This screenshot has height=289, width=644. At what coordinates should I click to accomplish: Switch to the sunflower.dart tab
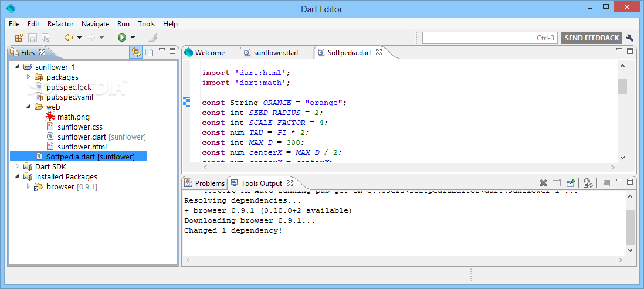pos(276,53)
